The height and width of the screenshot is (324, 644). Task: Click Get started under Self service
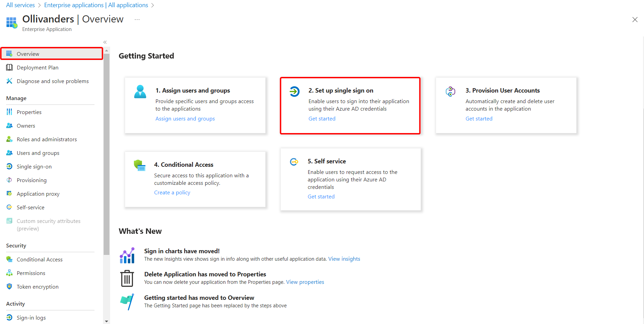pyautogui.click(x=321, y=196)
